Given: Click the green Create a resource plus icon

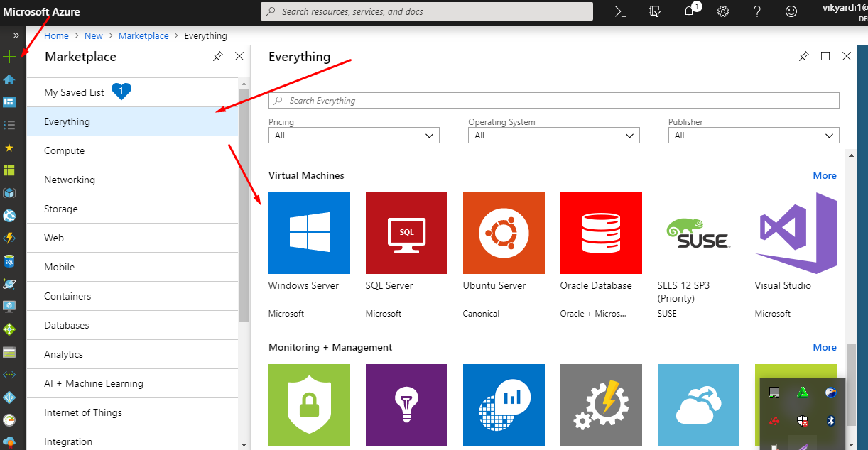Looking at the screenshot, I should pos(9,57).
